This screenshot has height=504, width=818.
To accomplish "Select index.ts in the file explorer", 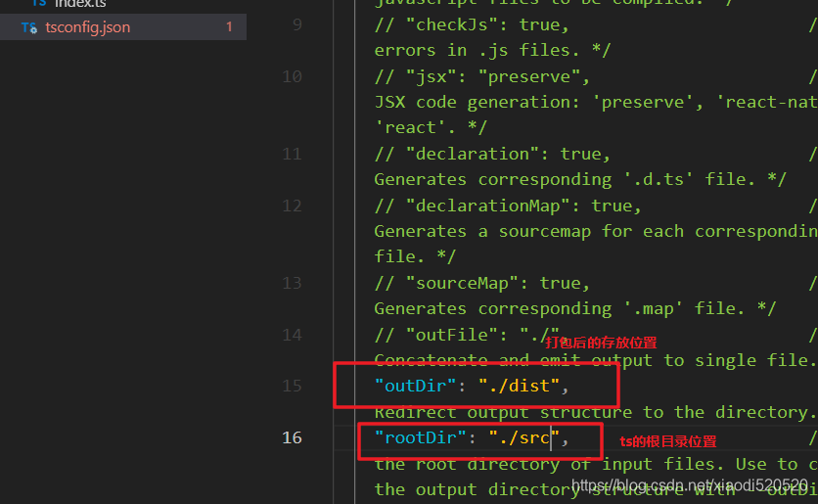I will 80,4.
